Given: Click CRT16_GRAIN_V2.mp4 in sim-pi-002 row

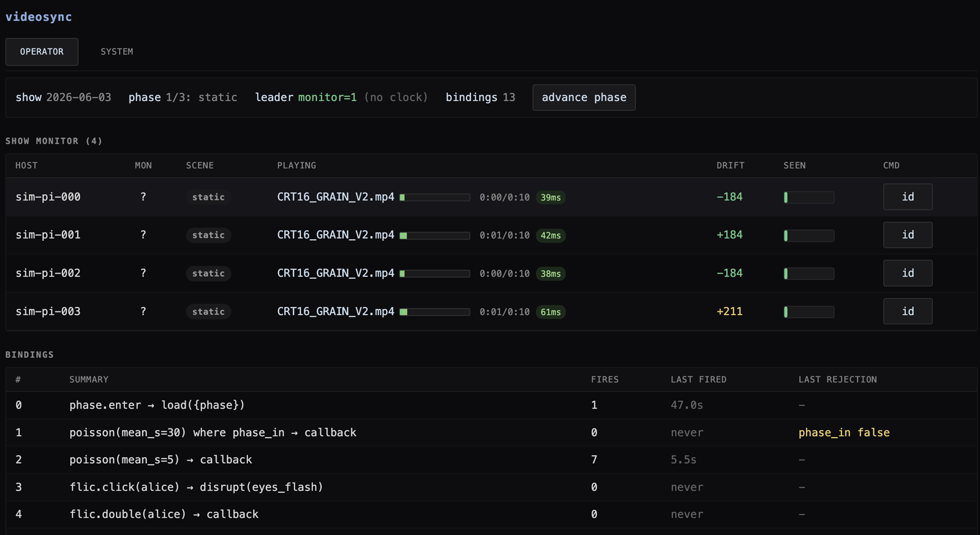Looking at the screenshot, I should coord(336,273).
